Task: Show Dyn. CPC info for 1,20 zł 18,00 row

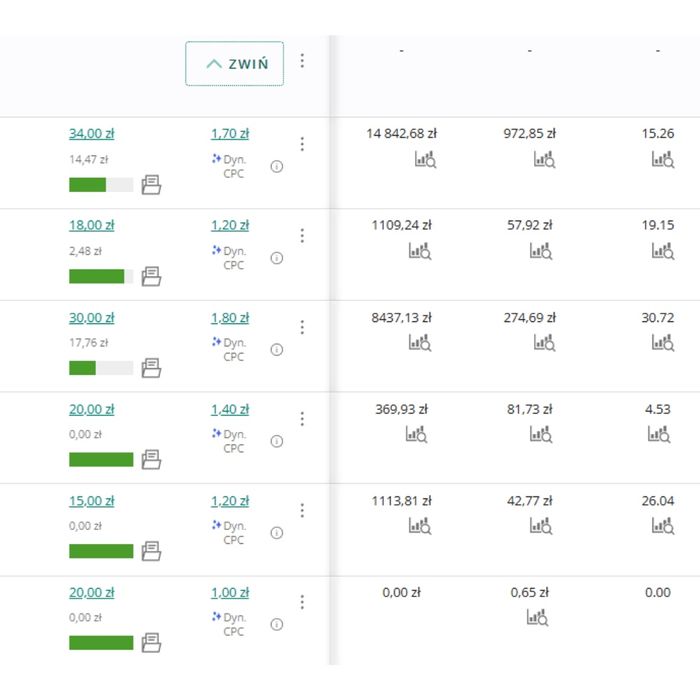Action: click(x=277, y=258)
